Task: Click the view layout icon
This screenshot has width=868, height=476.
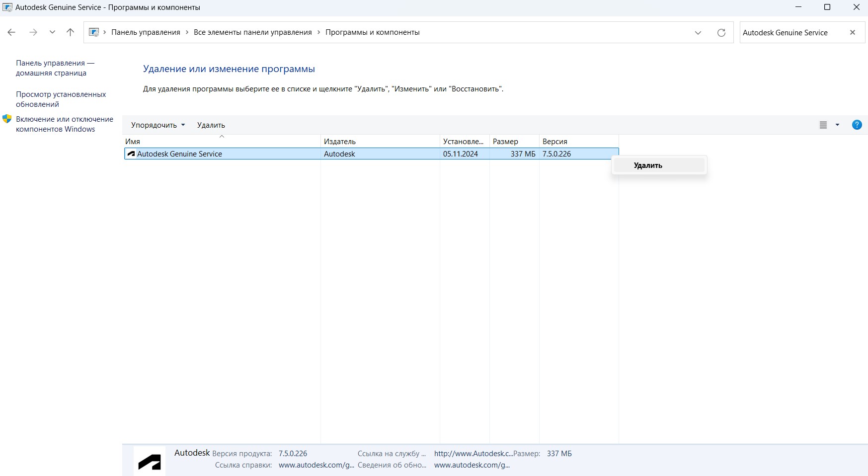Action: (823, 125)
